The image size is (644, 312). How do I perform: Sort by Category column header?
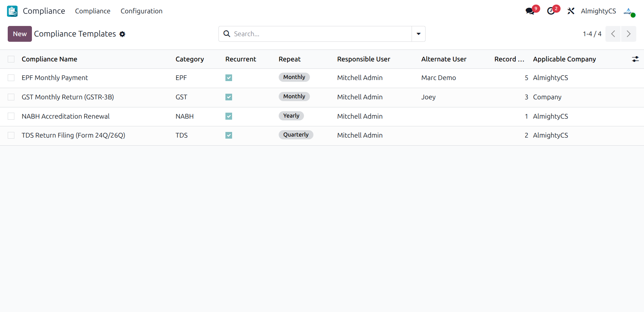pos(190,59)
